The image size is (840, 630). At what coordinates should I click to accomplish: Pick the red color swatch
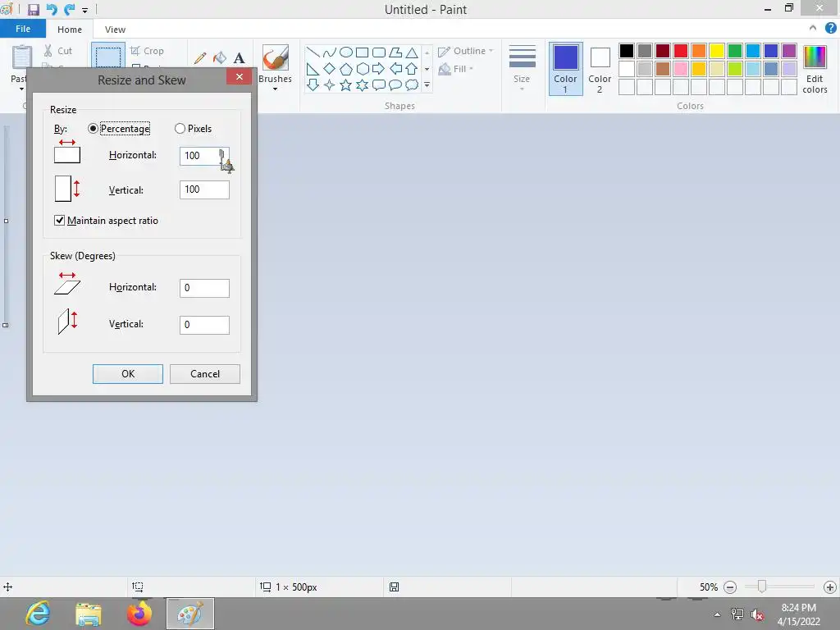coord(680,51)
